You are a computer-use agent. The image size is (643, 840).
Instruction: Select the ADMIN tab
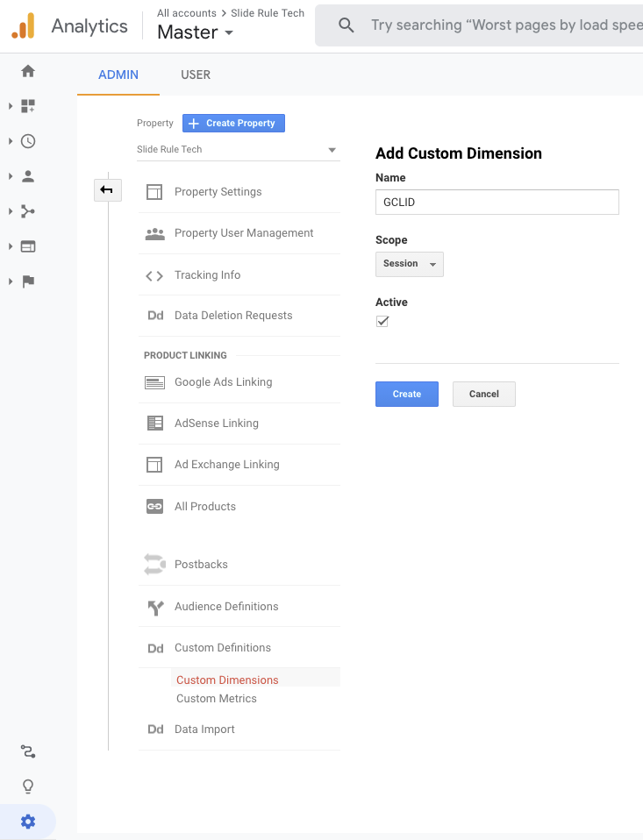pyautogui.click(x=118, y=75)
